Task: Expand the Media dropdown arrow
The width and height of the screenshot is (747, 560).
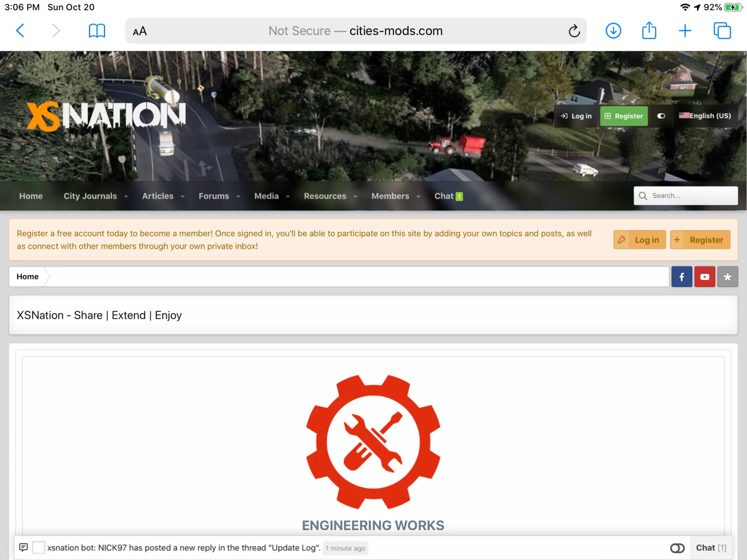Action: pyautogui.click(x=288, y=196)
